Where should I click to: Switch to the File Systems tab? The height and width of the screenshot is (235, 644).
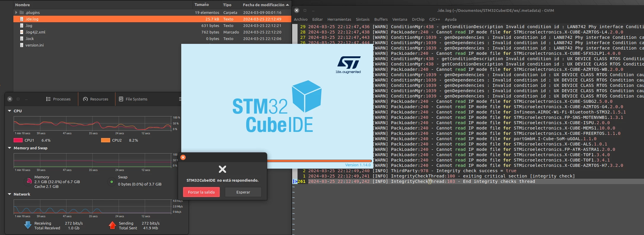coord(133,99)
